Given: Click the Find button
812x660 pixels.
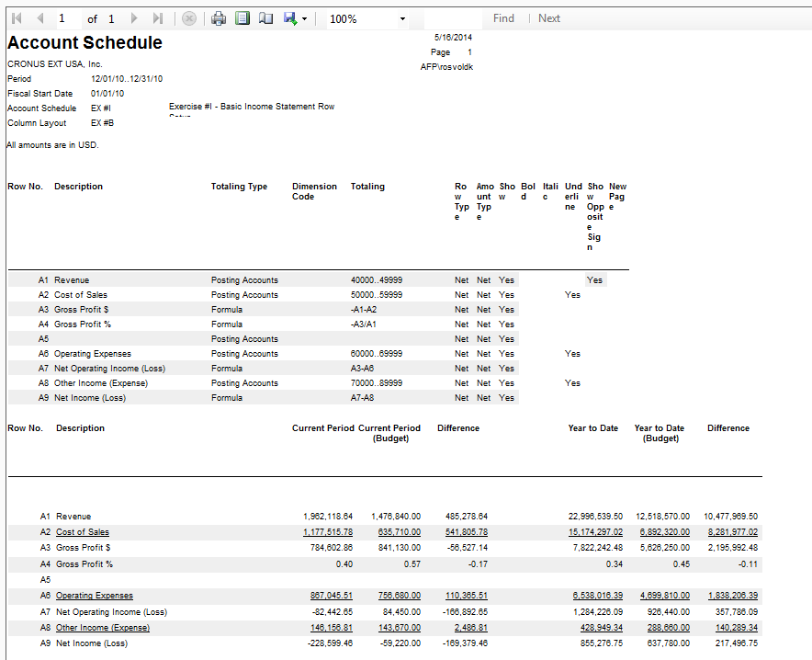Looking at the screenshot, I should pos(503,18).
